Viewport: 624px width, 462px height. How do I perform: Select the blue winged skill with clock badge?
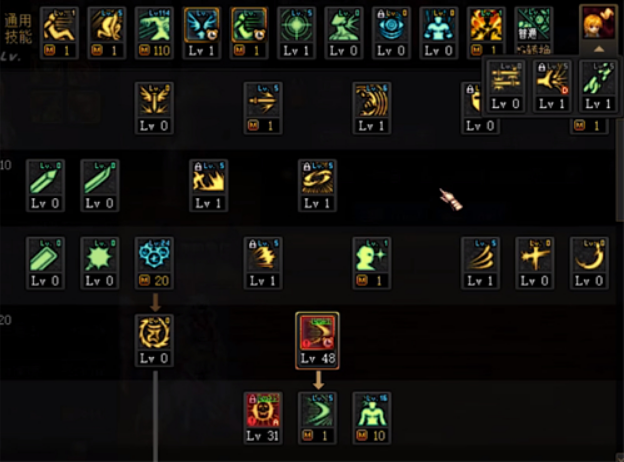[x=202, y=33]
